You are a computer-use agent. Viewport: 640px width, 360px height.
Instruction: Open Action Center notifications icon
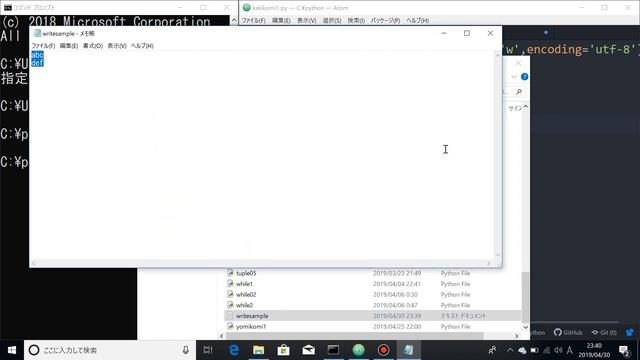coord(624,350)
